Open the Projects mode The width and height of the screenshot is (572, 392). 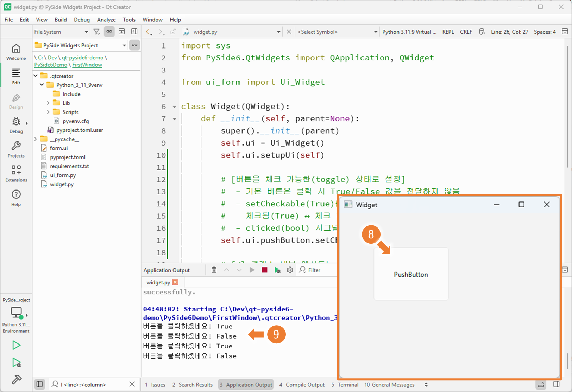pyautogui.click(x=16, y=149)
